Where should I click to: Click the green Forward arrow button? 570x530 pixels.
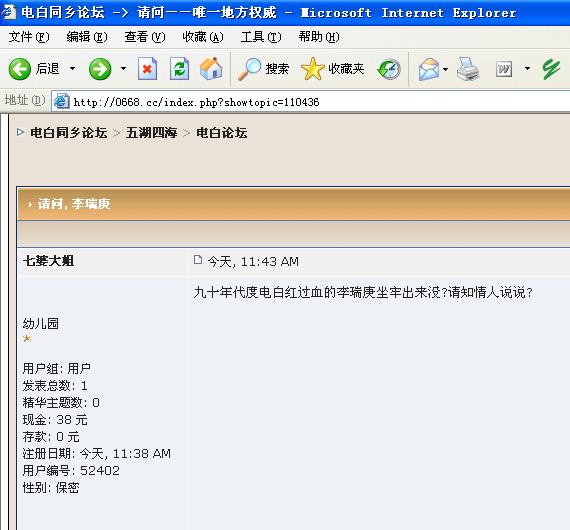coord(100,69)
